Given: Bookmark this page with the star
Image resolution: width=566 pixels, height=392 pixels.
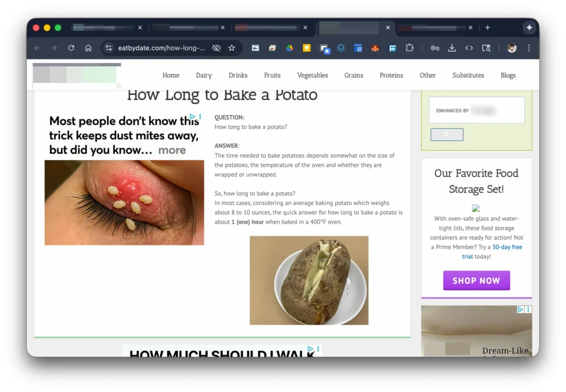Looking at the screenshot, I should pos(232,48).
